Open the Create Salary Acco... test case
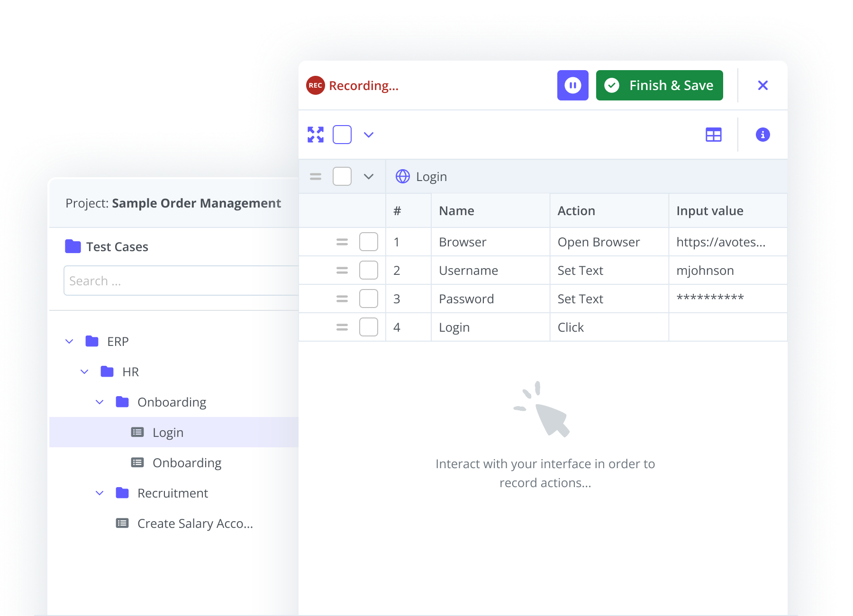Screen dimensions: 853x616 click(195, 524)
